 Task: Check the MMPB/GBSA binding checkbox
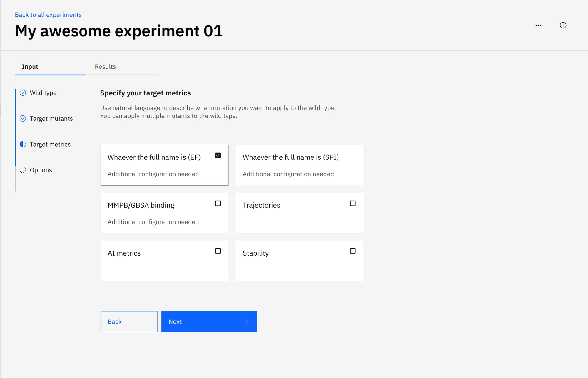point(218,203)
